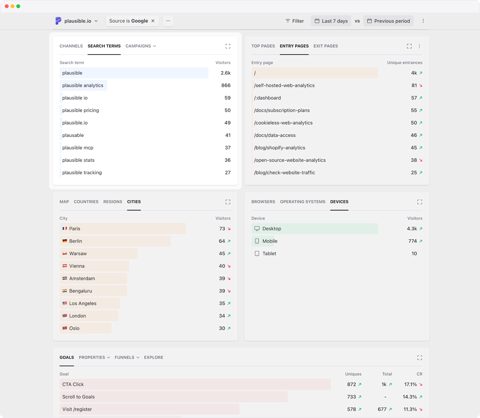
Task: Remove the Source is Google filter
Action: click(x=153, y=21)
